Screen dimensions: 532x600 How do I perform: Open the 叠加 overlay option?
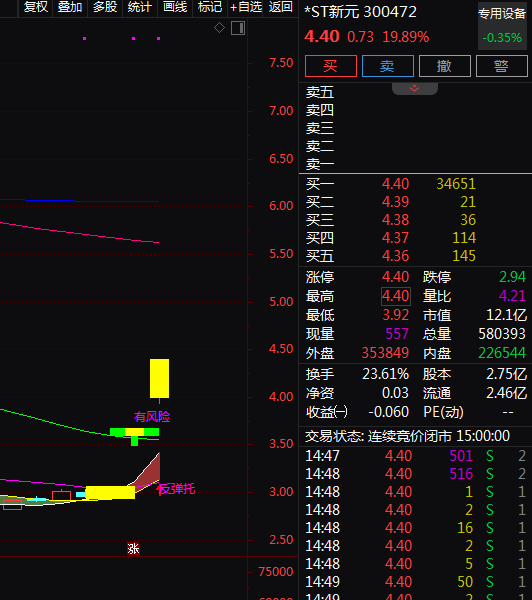point(70,7)
